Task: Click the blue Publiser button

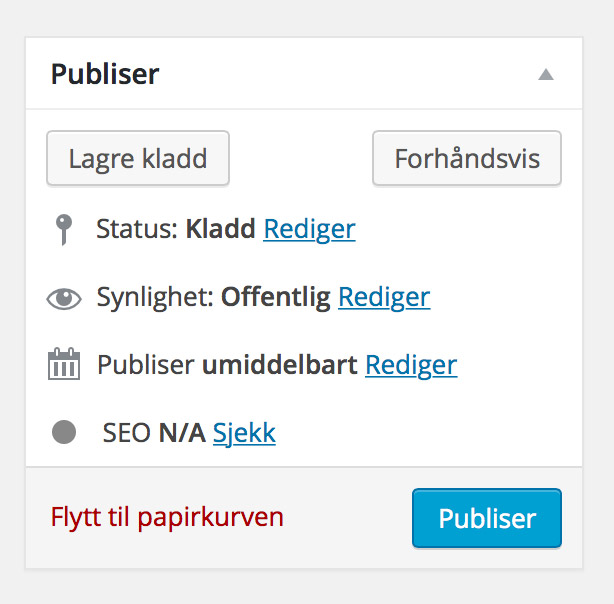Action: point(487,518)
